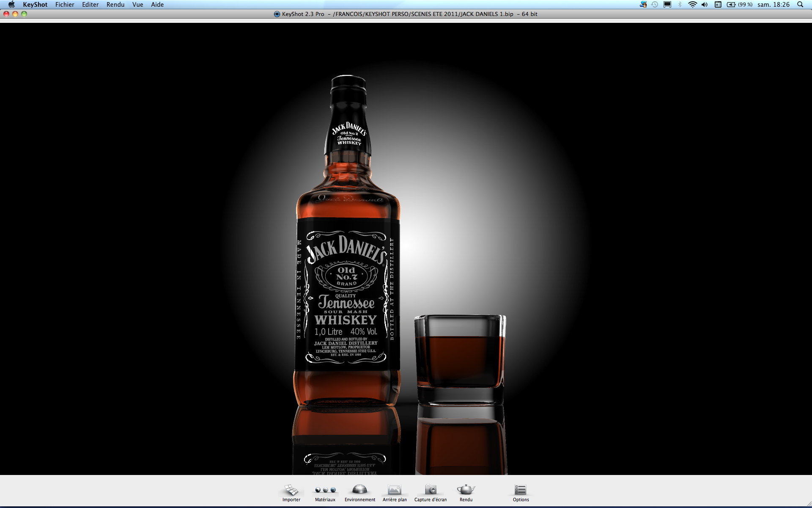The height and width of the screenshot is (508, 812).
Task: Click the clock showing sam. 18:26
Action: pos(774,5)
